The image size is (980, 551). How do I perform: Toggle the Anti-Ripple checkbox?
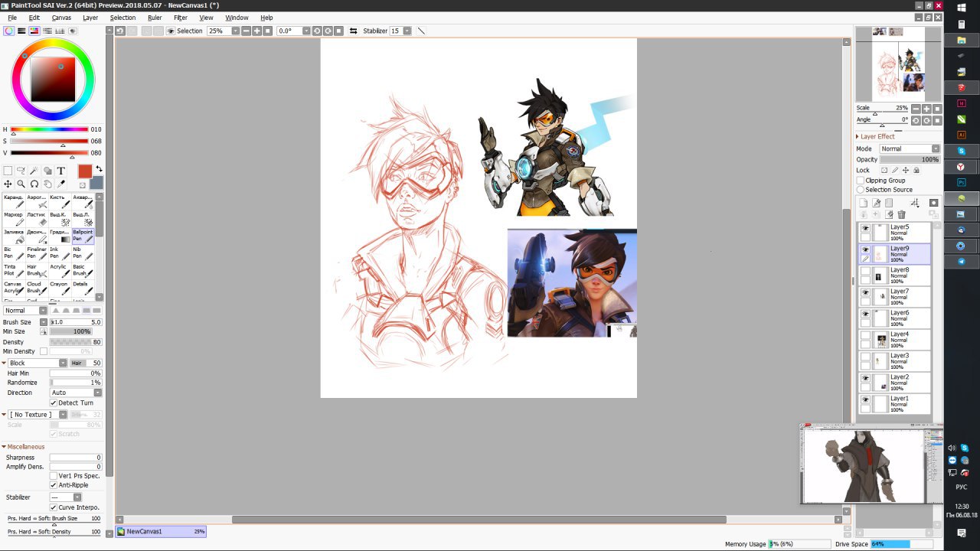tap(54, 485)
